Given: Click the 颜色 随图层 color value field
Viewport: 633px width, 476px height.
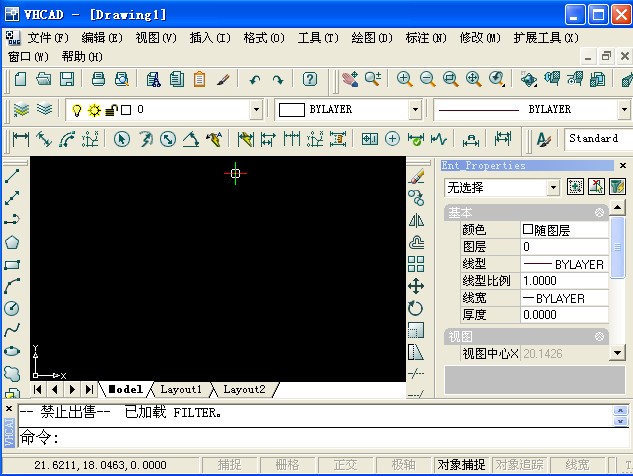Looking at the screenshot, I should (564, 230).
